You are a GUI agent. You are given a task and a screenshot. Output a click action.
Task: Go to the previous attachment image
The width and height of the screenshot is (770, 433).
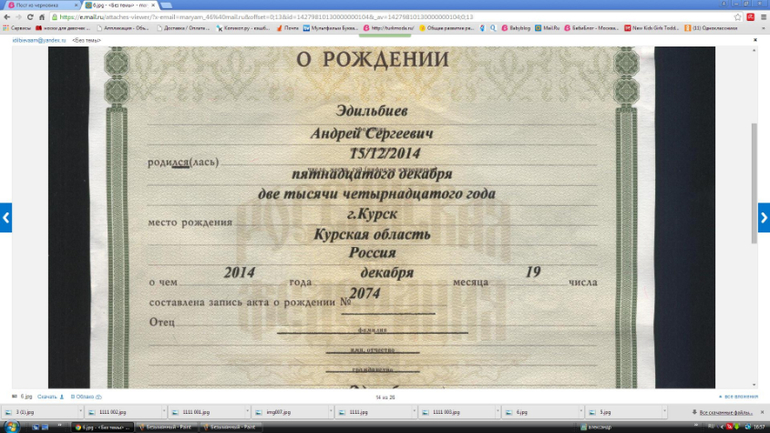pos(5,217)
